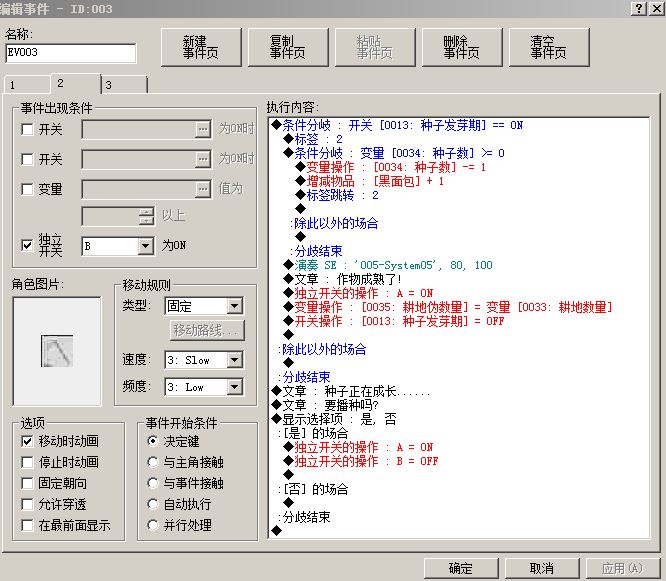Select the [是] 的场合 line
Viewport: 666px width, 581px height.
[x=315, y=434]
